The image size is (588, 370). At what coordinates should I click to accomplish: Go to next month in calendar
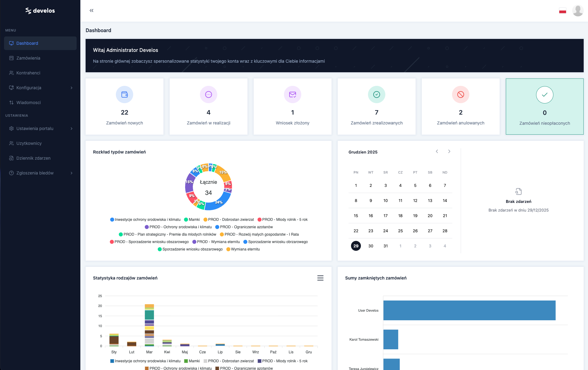click(x=449, y=151)
